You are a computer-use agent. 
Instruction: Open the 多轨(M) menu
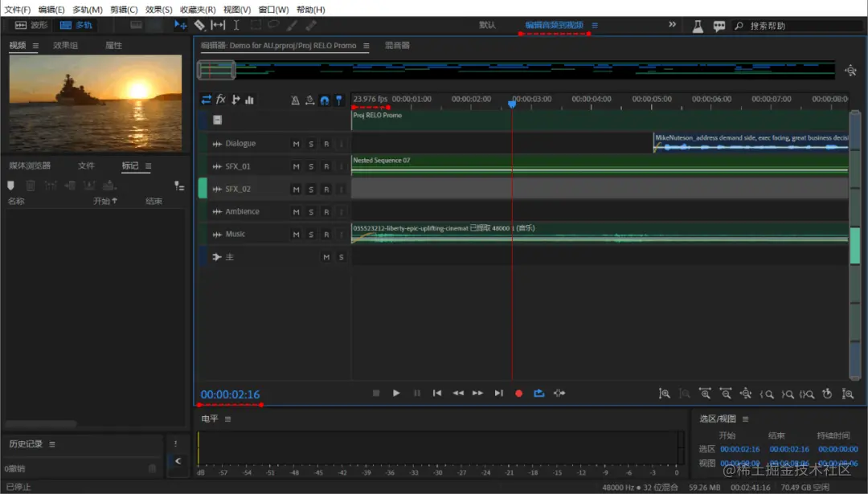tap(88, 10)
